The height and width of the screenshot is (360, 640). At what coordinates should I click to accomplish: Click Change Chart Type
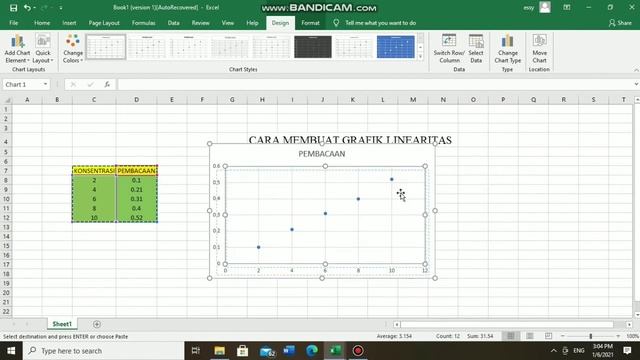click(x=507, y=49)
